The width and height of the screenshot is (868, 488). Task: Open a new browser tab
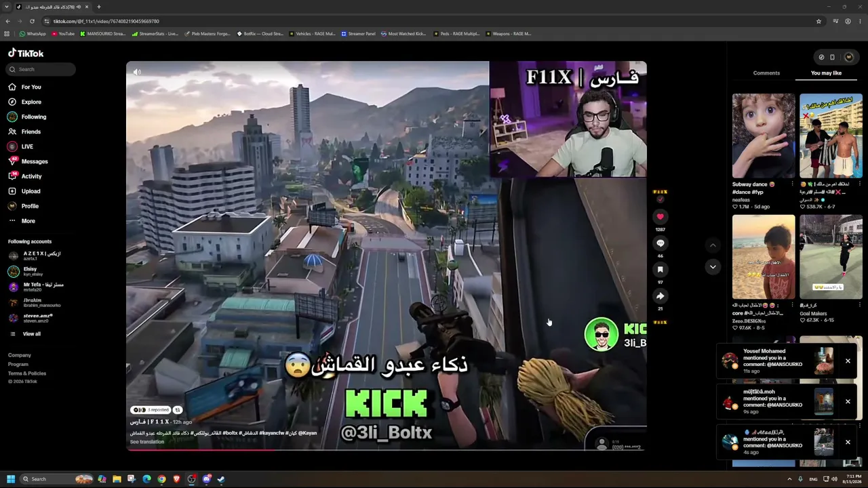(98, 7)
